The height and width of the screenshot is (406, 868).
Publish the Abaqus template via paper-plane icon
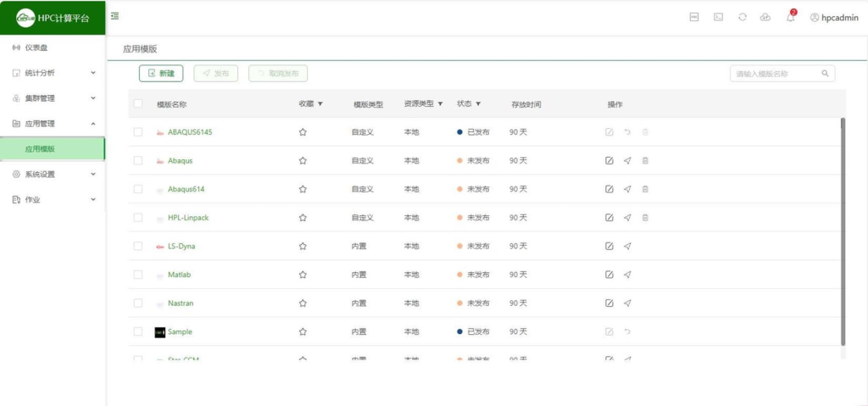click(627, 161)
